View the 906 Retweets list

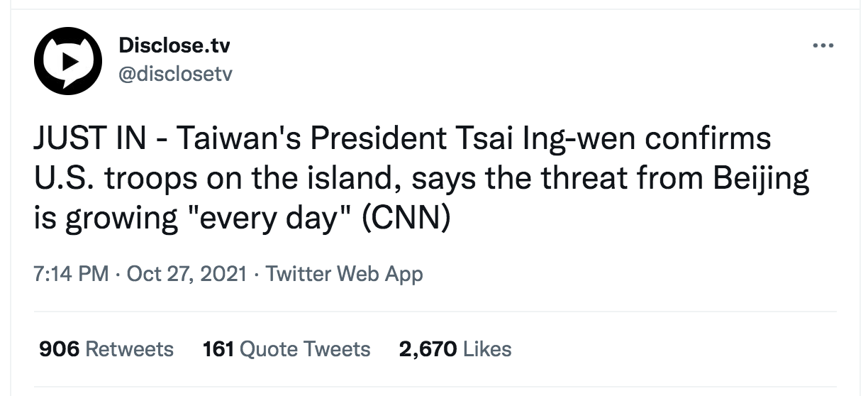pos(106,349)
